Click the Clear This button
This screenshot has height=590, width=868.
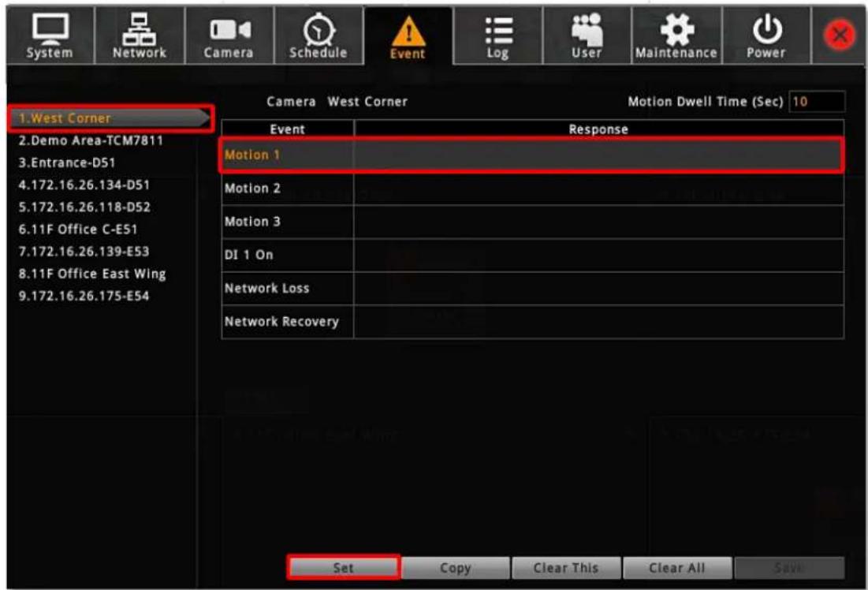(566, 568)
